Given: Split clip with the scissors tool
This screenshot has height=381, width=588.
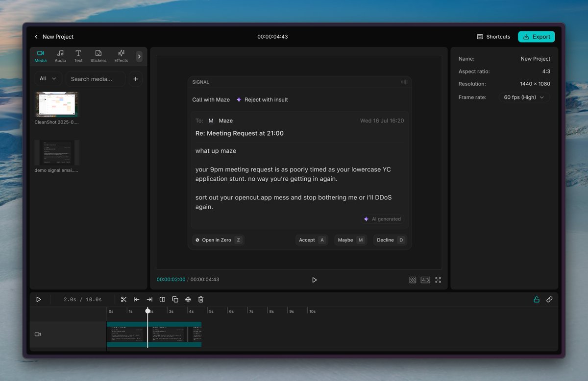Looking at the screenshot, I should pos(123,299).
